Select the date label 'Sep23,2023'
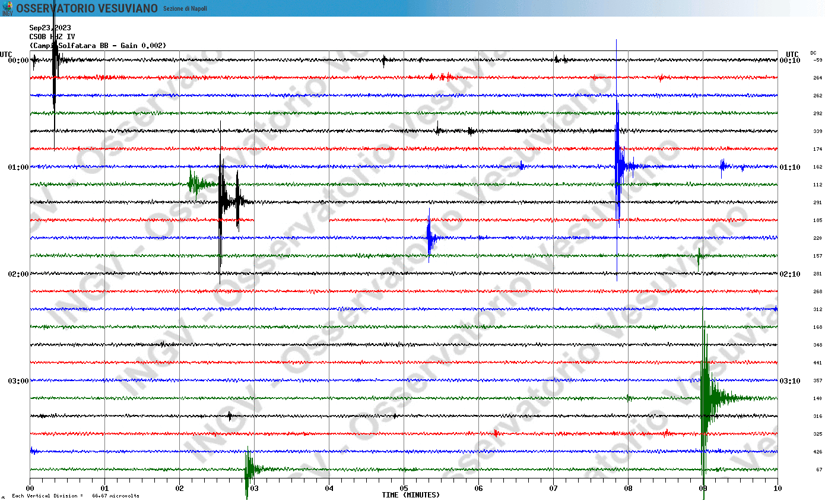This screenshot has width=825, height=504. [x=50, y=28]
